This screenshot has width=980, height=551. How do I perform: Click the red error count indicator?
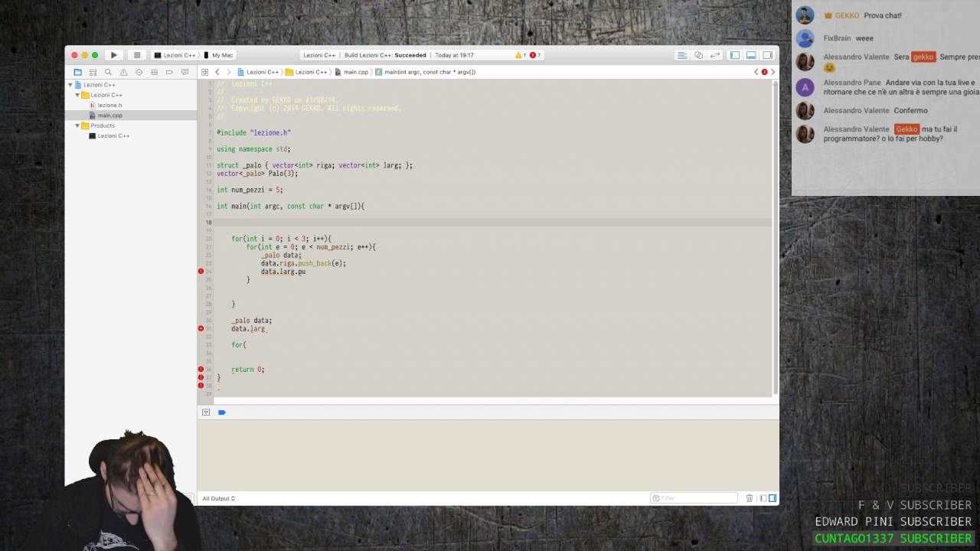(x=535, y=55)
